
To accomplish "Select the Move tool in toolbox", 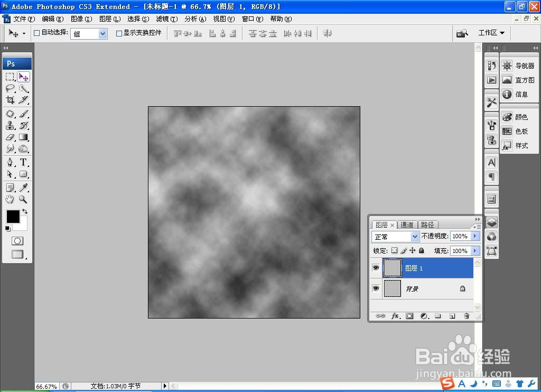I will click(x=23, y=77).
